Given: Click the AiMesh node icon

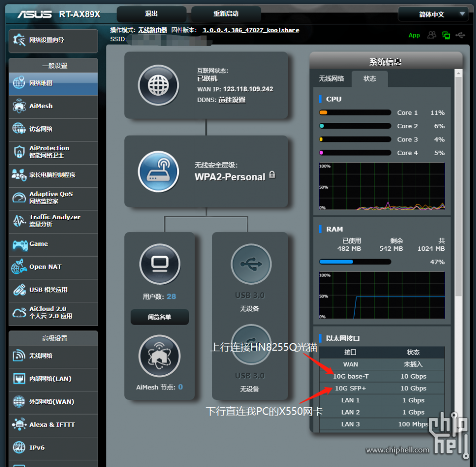Looking at the screenshot, I should click(x=160, y=356).
